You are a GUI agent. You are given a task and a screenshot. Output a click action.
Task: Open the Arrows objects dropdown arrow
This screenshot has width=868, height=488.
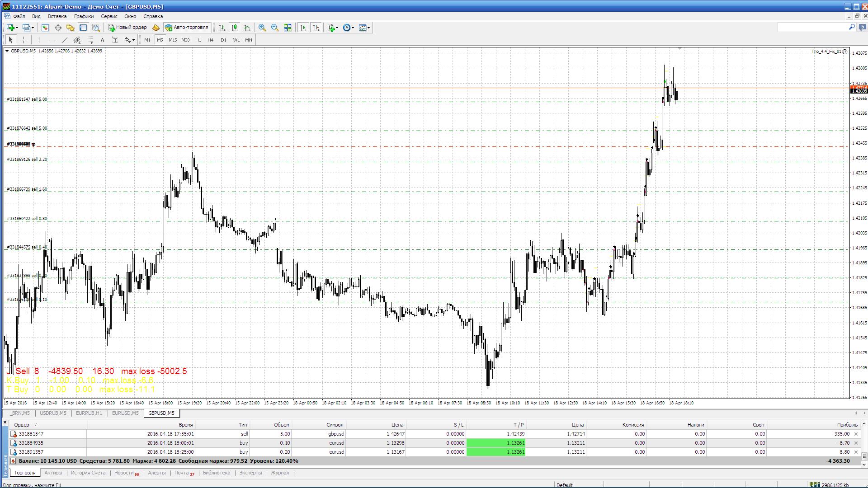(133, 40)
